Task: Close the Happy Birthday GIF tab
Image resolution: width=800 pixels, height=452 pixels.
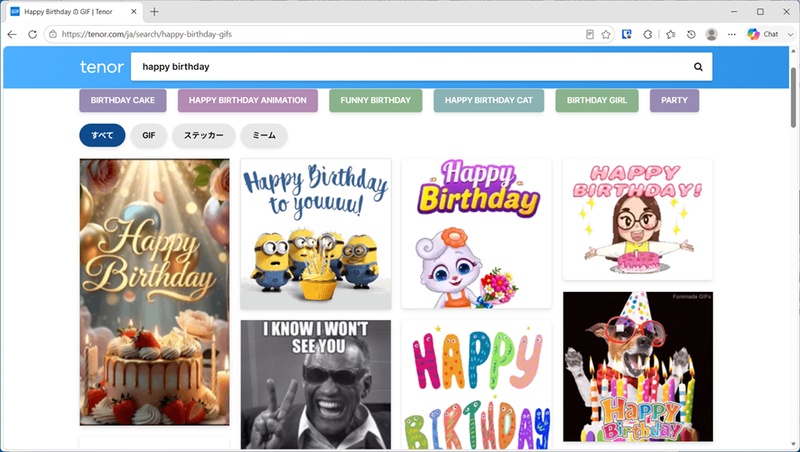Action: (134, 12)
